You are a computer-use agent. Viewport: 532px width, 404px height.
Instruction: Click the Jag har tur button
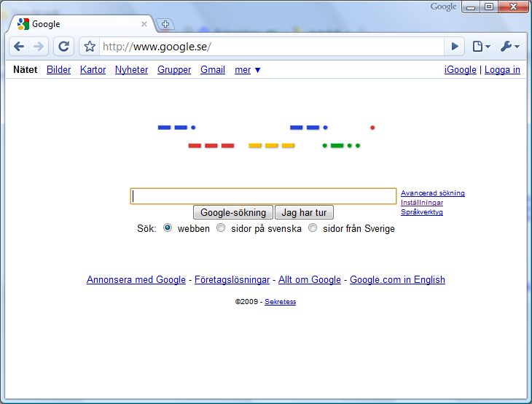304,212
